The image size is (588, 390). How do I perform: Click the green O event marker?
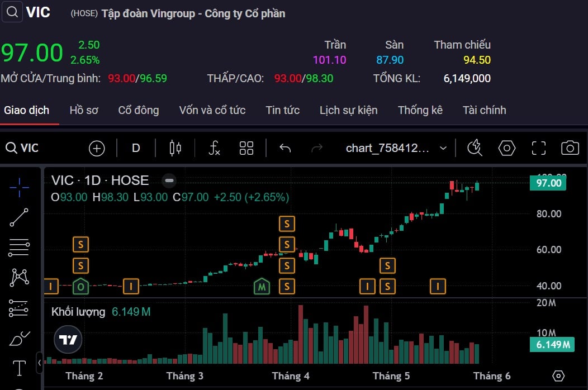point(80,287)
